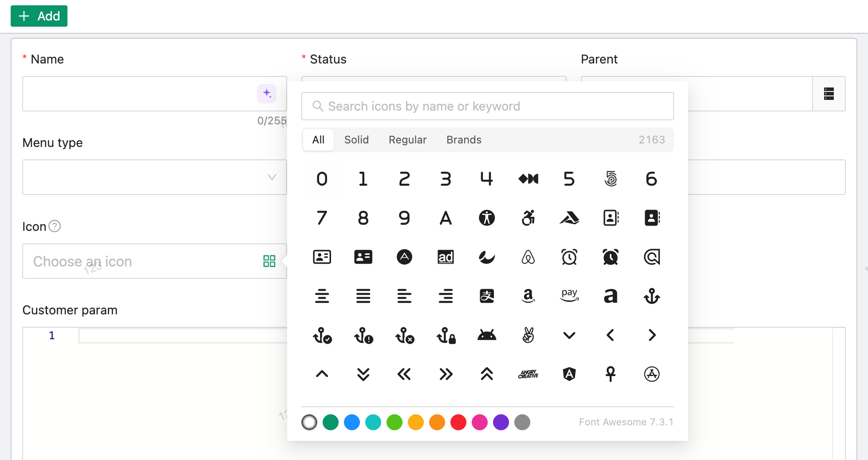This screenshot has height=460, width=868.
Task: Open the Menu type dropdown
Action: coord(154,177)
